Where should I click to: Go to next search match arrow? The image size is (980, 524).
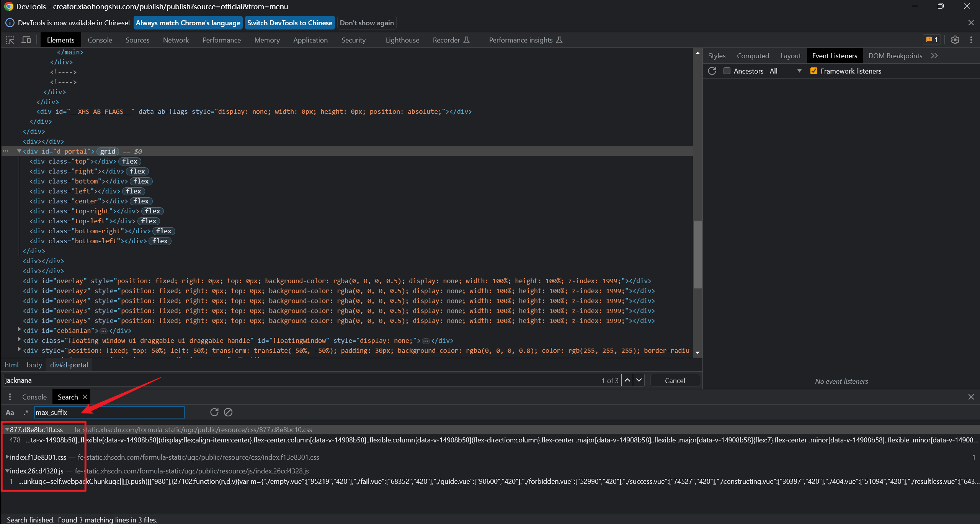click(x=639, y=380)
